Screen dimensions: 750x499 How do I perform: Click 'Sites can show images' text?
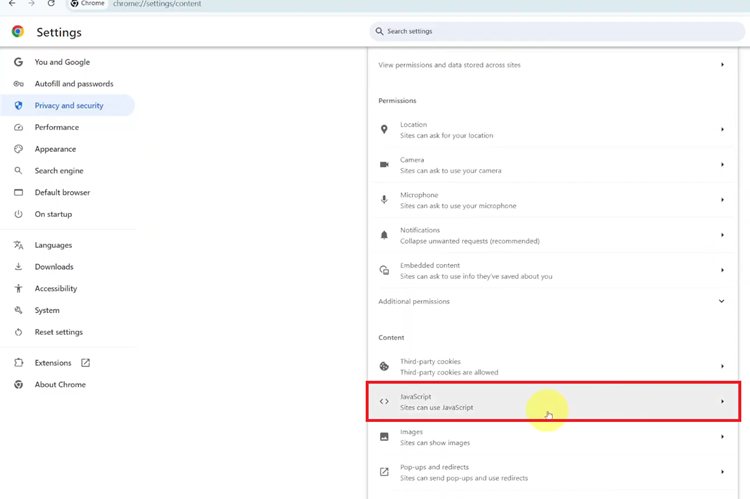pyautogui.click(x=435, y=443)
